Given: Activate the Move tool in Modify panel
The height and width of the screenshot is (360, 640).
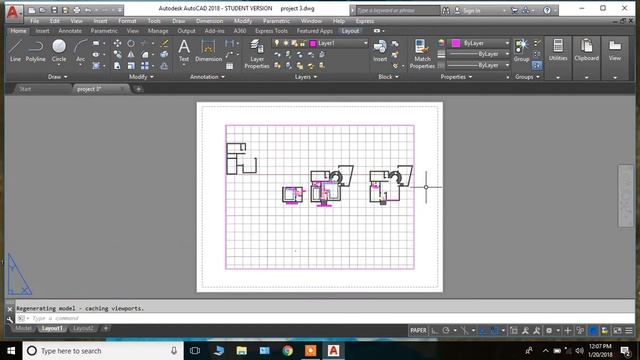Looking at the screenshot, I should click(x=117, y=43).
